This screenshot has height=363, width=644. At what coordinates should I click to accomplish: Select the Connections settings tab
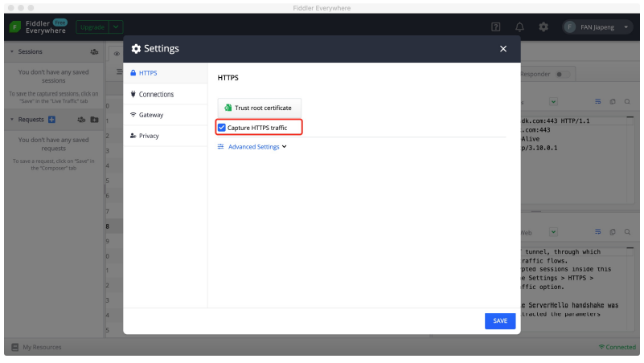156,94
